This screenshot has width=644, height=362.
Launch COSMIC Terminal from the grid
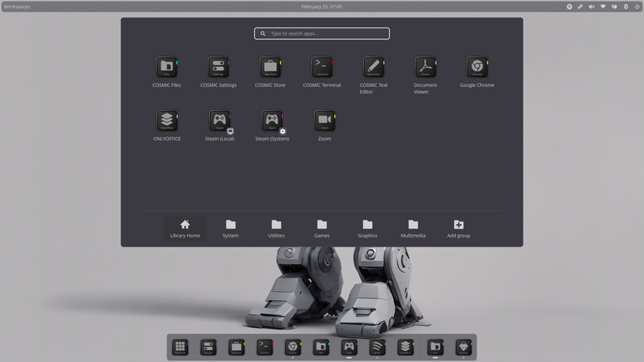pyautogui.click(x=322, y=72)
